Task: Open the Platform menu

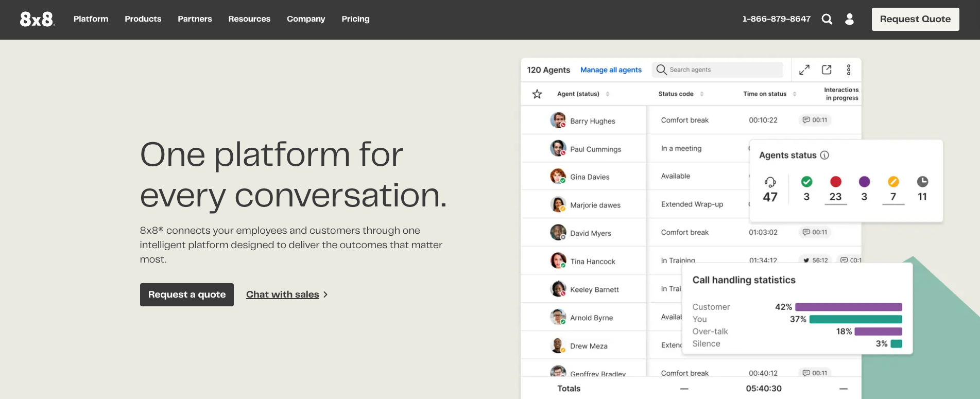Action: (91, 19)
